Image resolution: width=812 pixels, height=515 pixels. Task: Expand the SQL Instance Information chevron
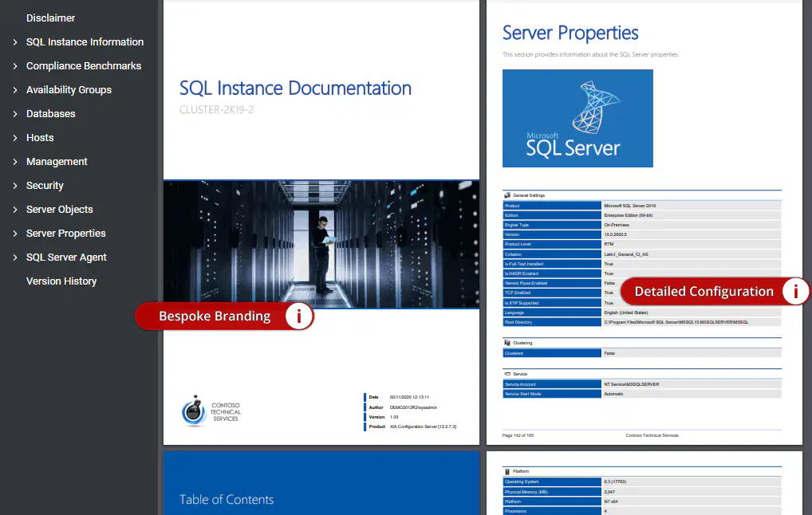15,42
